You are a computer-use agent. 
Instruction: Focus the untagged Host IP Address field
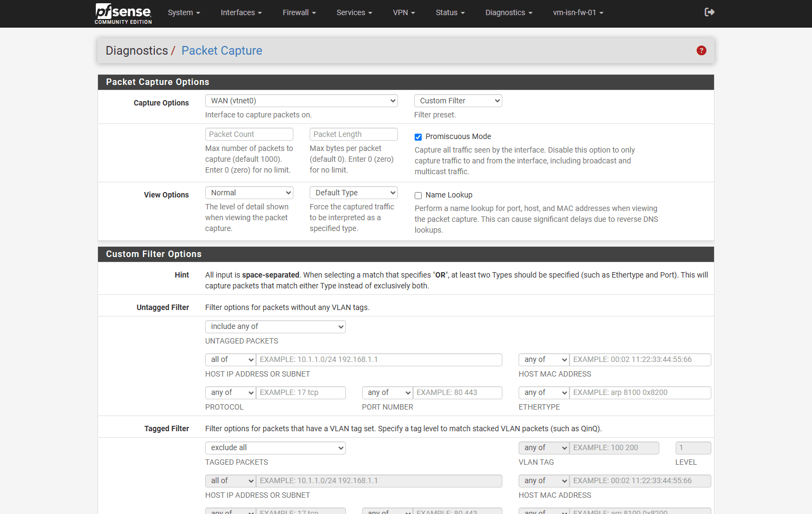[379, 359]
